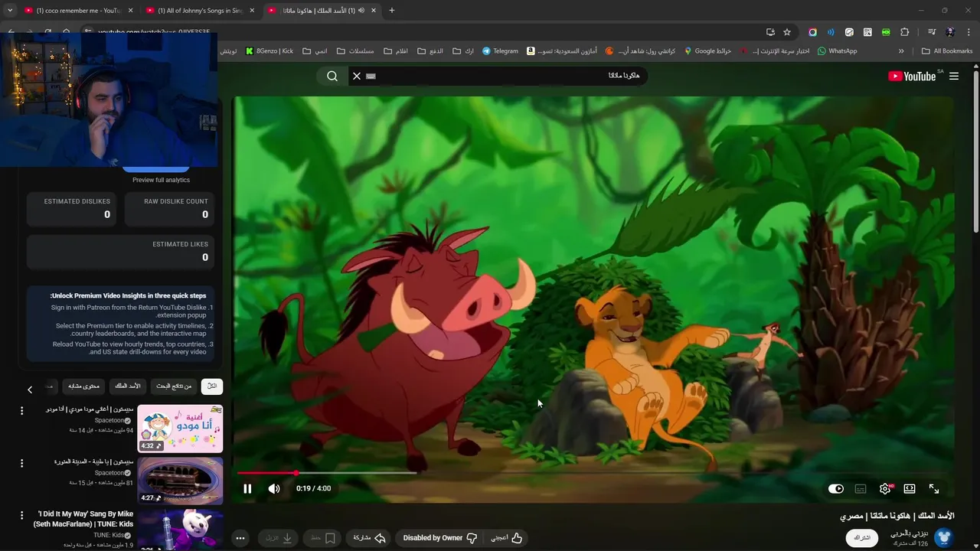Subscribe with the اشتراك button
Screen dimensions: 980x551
(862, 538)
